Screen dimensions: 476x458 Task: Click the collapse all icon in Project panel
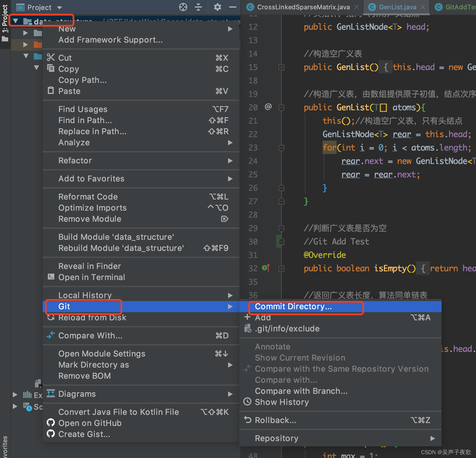pos(198,7)
